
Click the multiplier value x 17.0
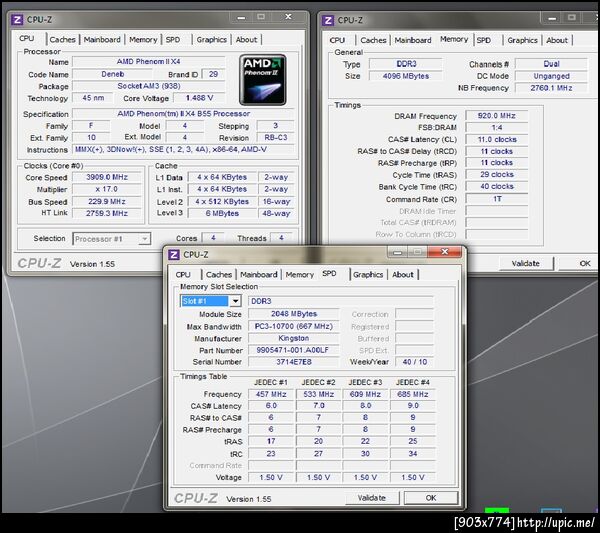pyautogui.click(x=107, y=189)
